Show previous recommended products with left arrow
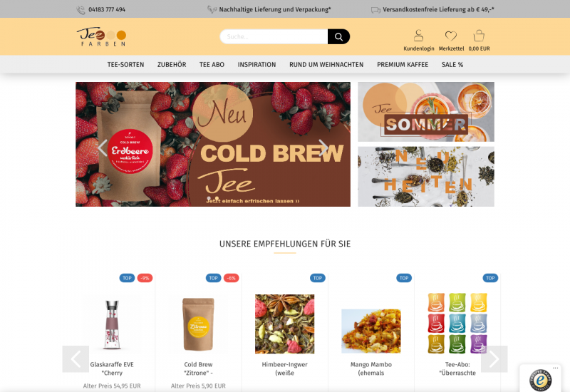Viewport: 570px width, 392px height. [76, 359]
